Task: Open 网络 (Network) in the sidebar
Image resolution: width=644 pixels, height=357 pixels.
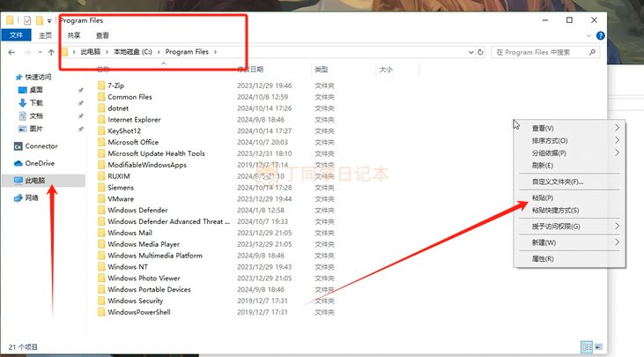Action: 32,198
